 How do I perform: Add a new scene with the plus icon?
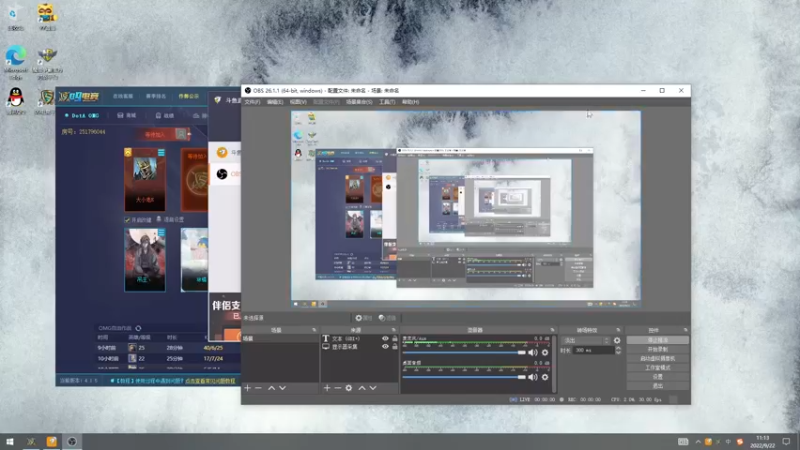[247, 388]
